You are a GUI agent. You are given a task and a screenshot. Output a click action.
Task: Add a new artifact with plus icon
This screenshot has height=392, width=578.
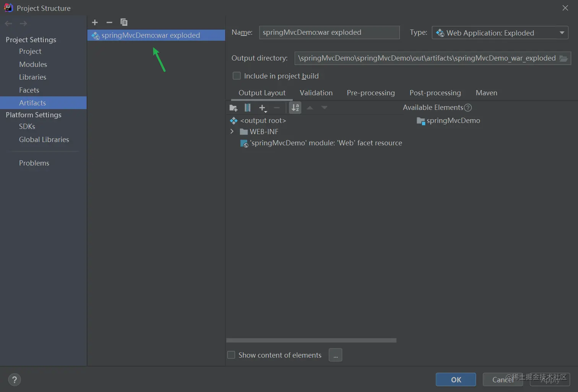[95, 23]
